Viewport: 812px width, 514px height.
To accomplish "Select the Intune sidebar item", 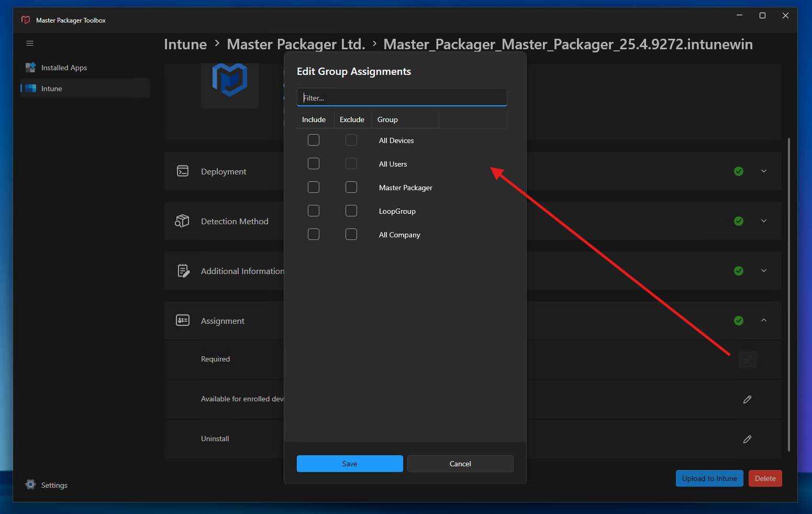I will [x=85, y=89].
